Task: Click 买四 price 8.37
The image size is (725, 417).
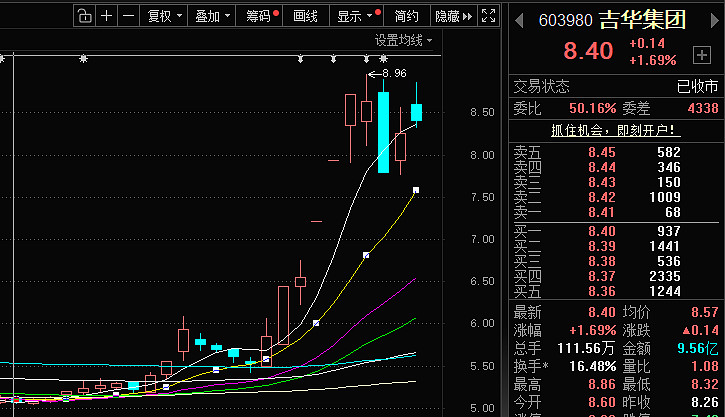Action: (x=602, y=276)
